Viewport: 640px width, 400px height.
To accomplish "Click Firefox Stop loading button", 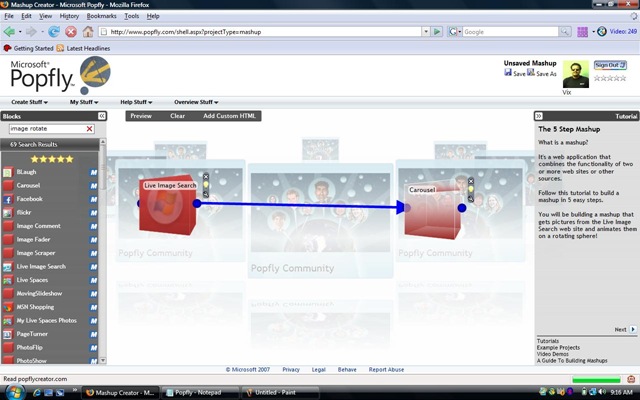I will tap(71, 31).
